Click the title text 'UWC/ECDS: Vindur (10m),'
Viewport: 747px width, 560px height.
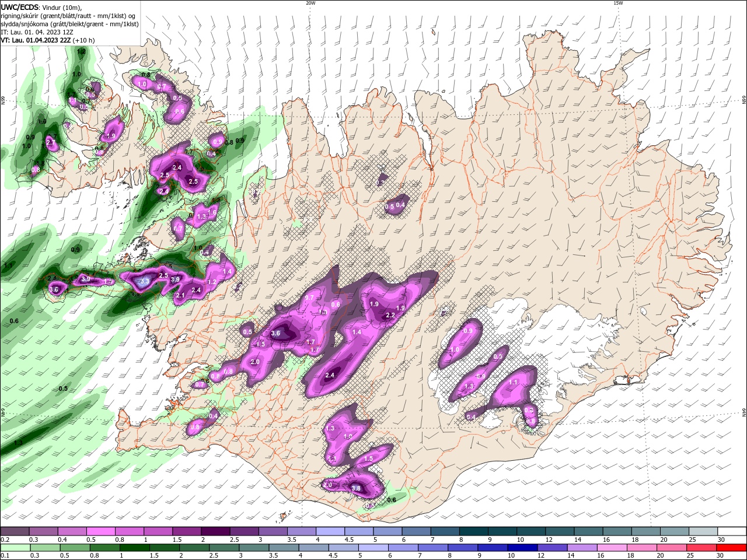click(41, 7)
